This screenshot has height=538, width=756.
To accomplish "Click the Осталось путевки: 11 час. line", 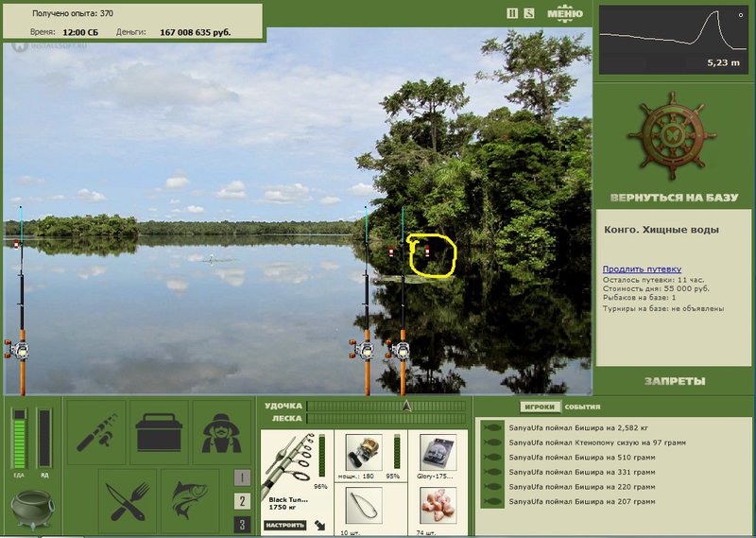I will [653, 279].
